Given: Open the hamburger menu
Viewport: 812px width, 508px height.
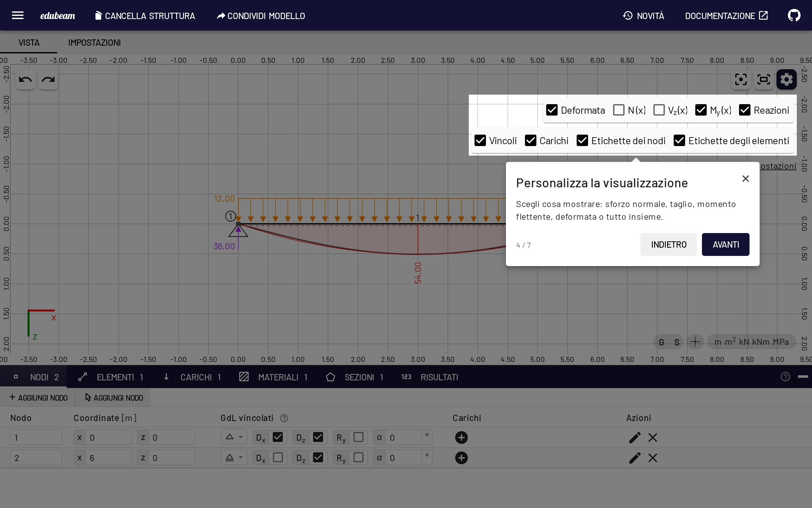Looking at the screenshot, I should point(17,16).
